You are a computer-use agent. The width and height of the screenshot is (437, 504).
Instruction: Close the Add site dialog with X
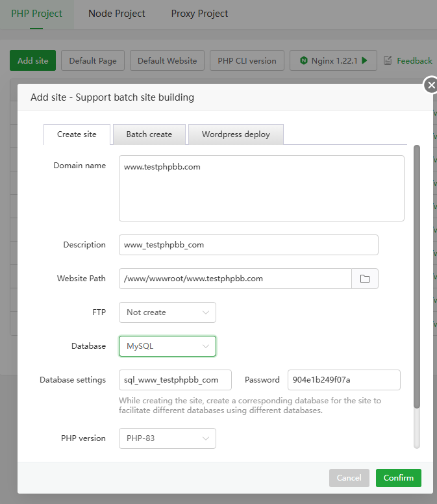[x=431, y=85]
